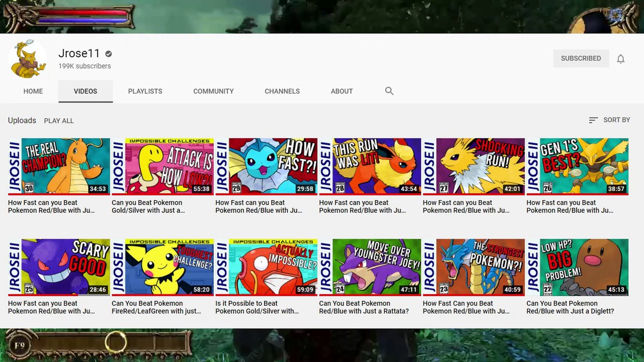Click PLAY ALL next to Uploads
The width and height of the screenshot is (644, 362).
[x=59, y=121]
